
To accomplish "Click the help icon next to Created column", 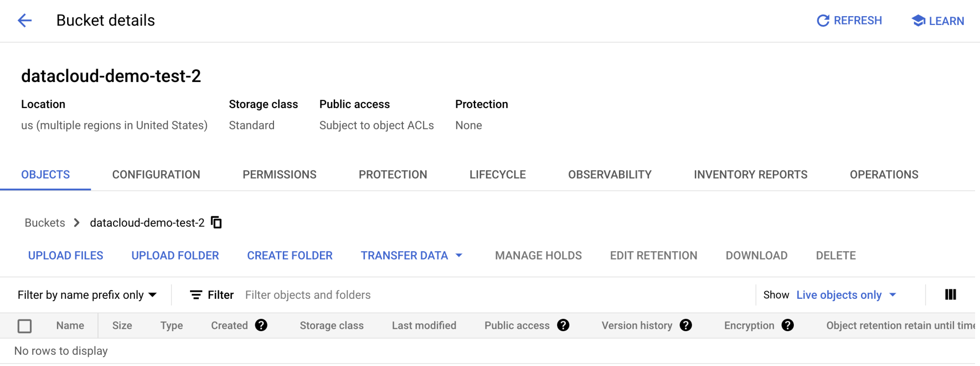I will coord(262,325).
